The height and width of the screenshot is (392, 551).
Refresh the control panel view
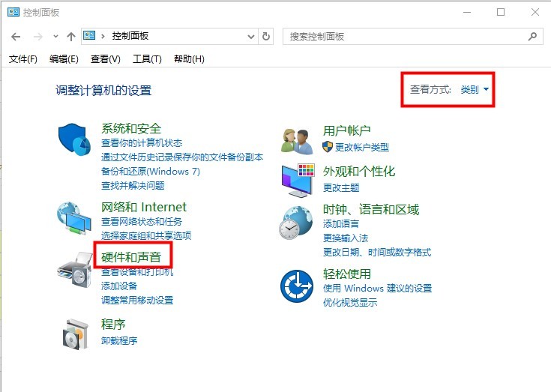click(x=266, y=36)
